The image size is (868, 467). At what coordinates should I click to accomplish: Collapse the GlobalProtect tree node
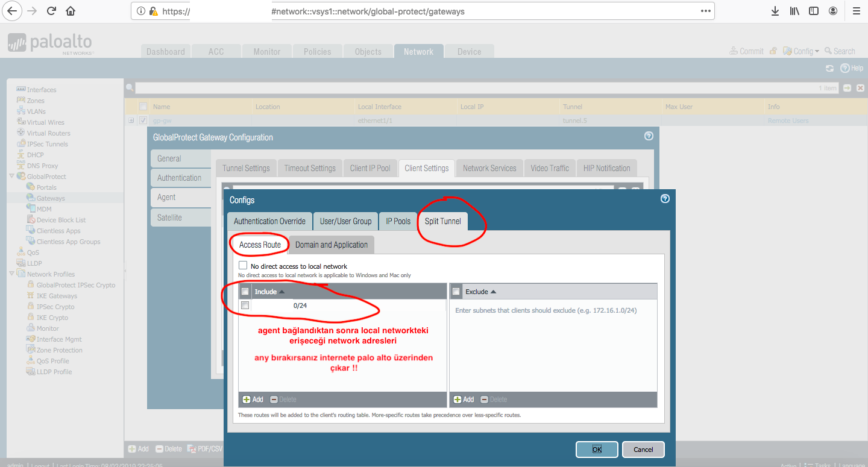pyautogui.click(x=12, y=177)
